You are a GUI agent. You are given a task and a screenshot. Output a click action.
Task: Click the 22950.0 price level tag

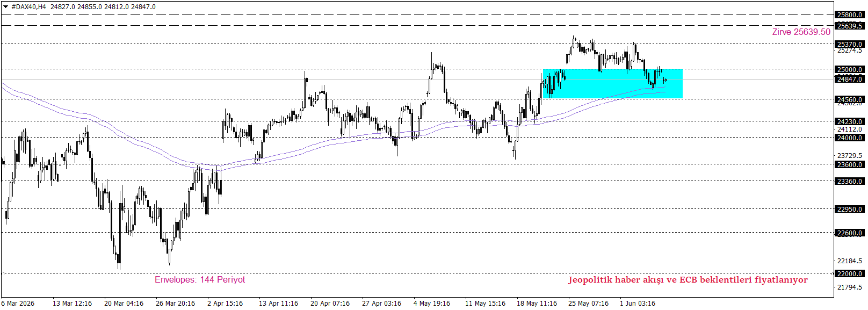[x=850, y=209]
